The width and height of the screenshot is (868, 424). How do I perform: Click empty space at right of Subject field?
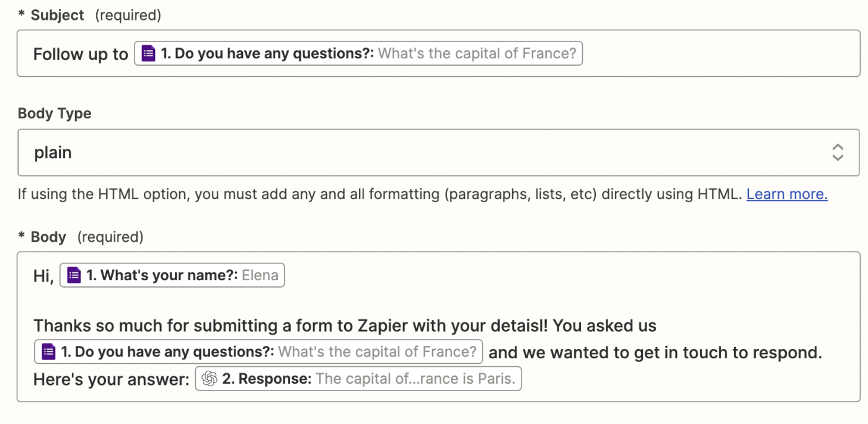[713, 55]
